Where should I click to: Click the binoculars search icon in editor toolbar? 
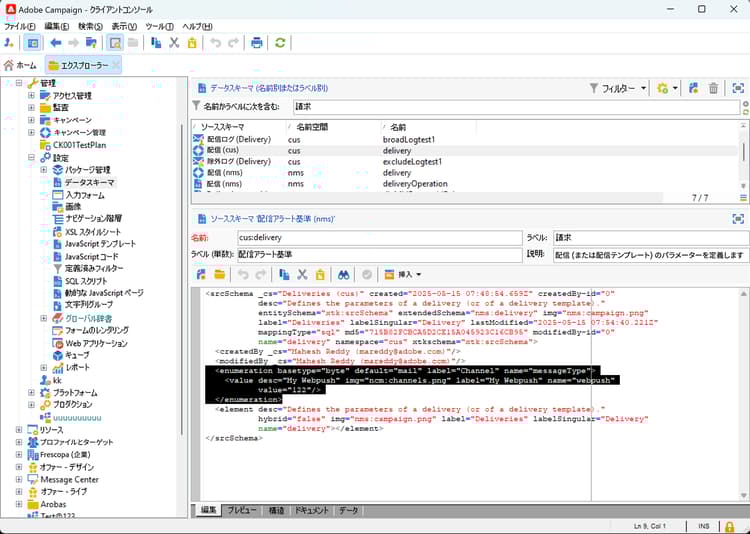click(342, 274)
